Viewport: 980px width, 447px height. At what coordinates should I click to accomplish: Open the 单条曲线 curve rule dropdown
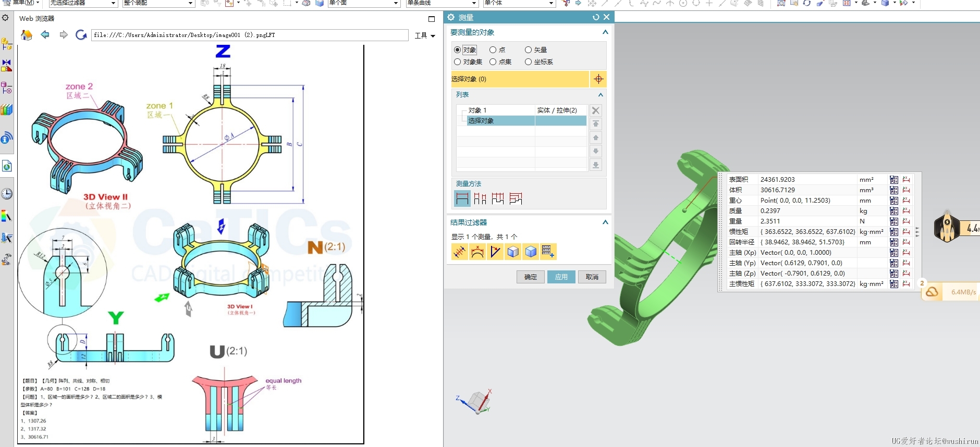coord(442,3)
